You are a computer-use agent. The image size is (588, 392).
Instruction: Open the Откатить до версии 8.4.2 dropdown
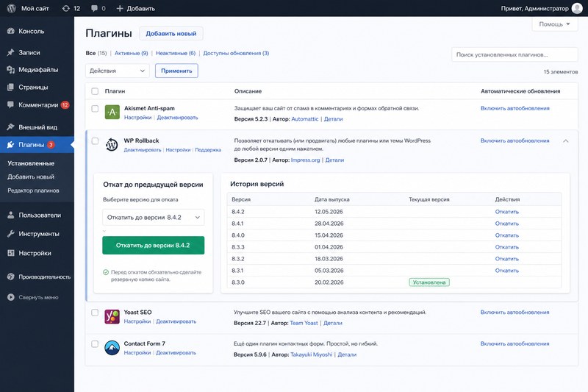point(154,217)
